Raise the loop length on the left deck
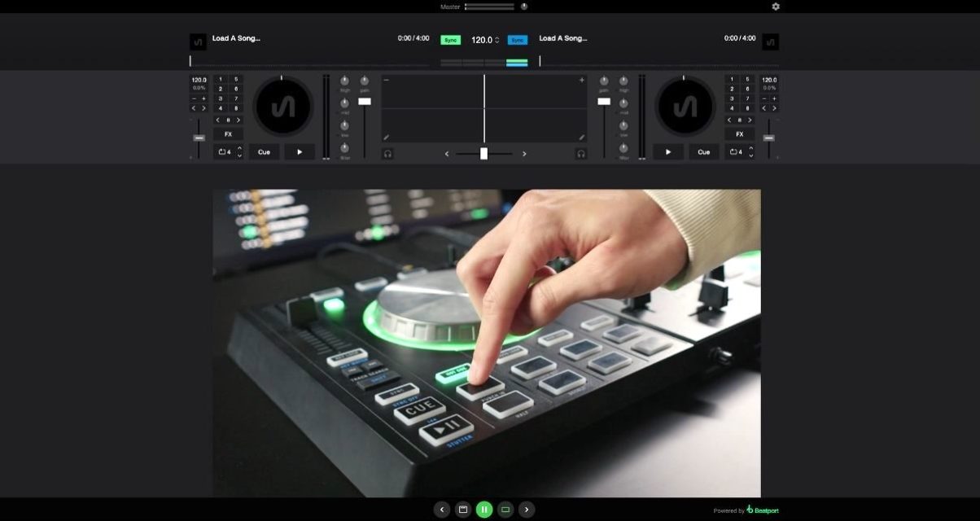Viewport: 980px width, 521px height. pos(239,149)
